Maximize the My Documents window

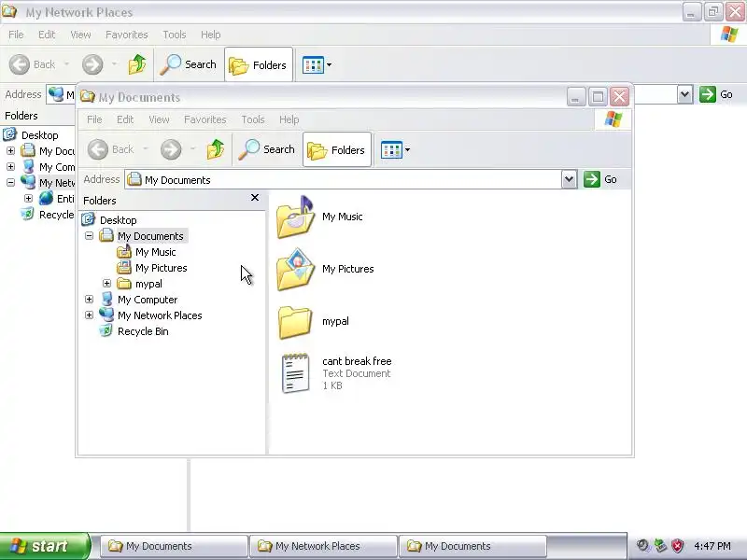point(598,97)
